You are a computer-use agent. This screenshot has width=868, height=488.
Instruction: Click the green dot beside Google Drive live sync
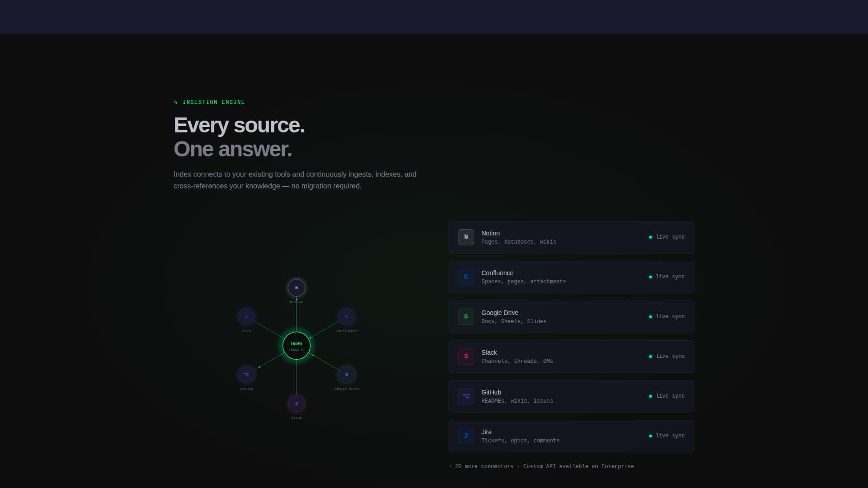[x=651, y=317]
